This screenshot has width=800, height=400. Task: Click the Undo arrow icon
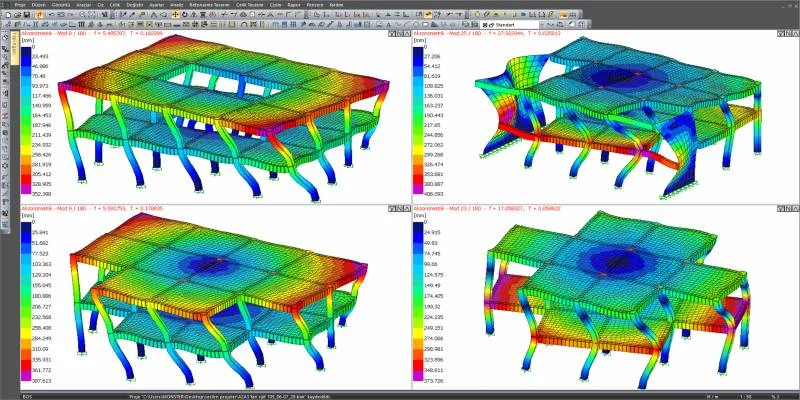52,15
